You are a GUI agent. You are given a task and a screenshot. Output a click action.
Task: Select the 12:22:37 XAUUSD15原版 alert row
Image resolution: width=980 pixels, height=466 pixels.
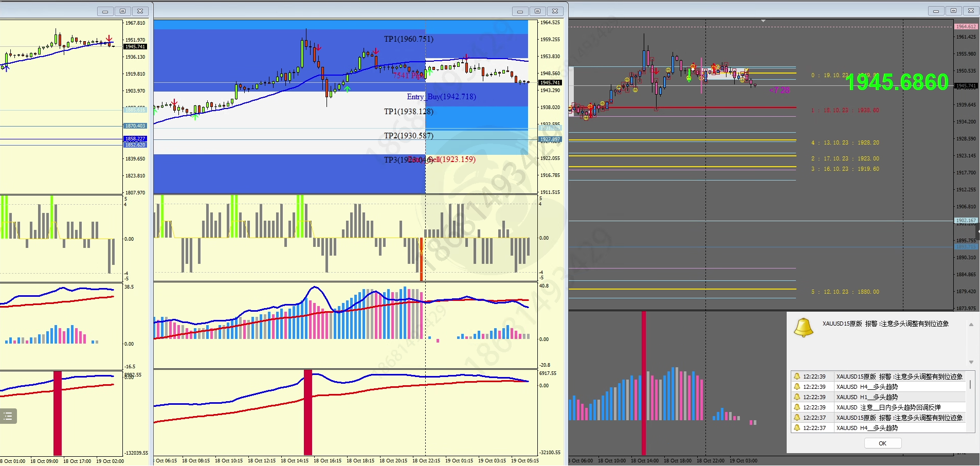(878, 418)
